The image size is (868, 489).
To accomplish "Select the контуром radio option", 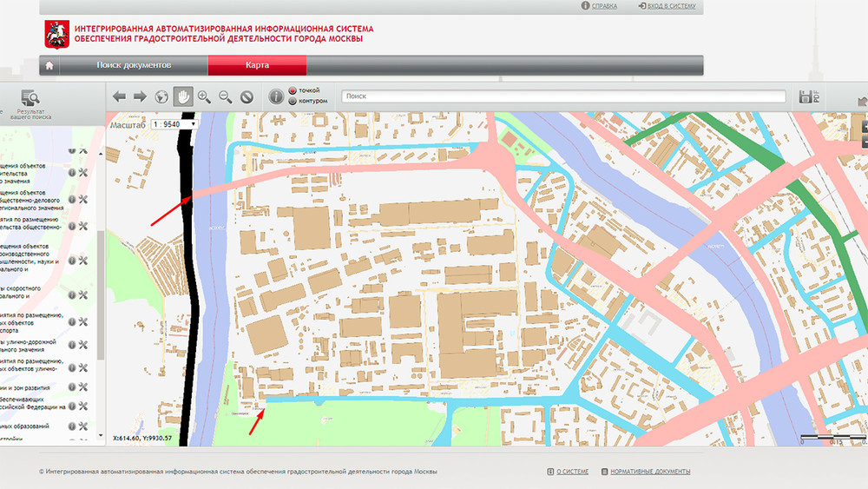I will click(x=293, y=101).
